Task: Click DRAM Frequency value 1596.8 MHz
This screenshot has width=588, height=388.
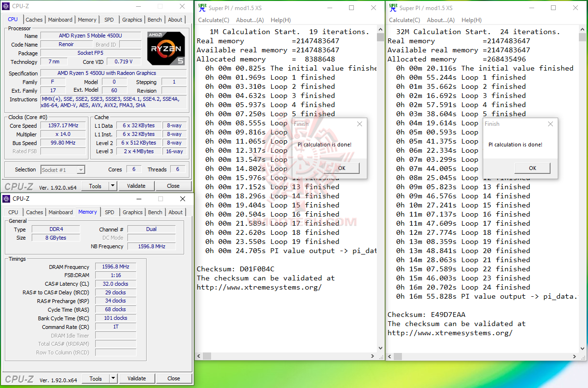Action: click(x=116, y=267)
